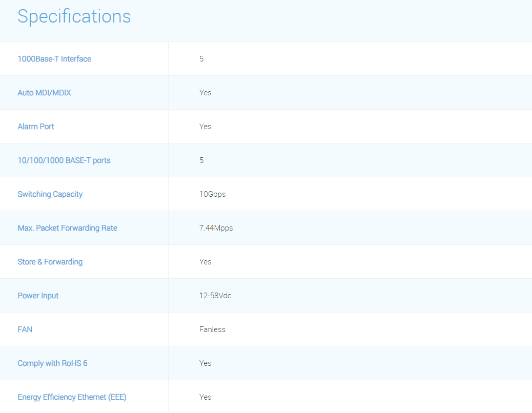Screen dimensions: 532x413
Task: Select the 7.44Mpps forwarding rate value
Action: (216, 228)
